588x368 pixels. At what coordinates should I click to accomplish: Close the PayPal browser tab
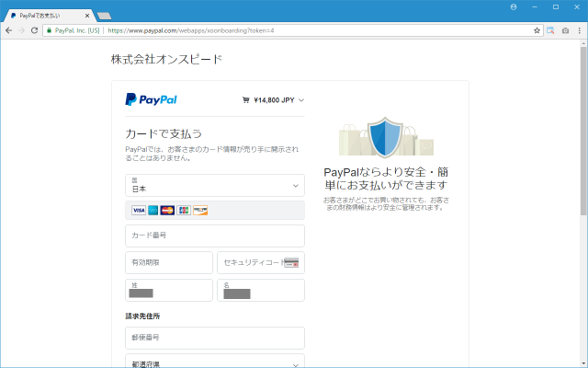pos(87,16)
